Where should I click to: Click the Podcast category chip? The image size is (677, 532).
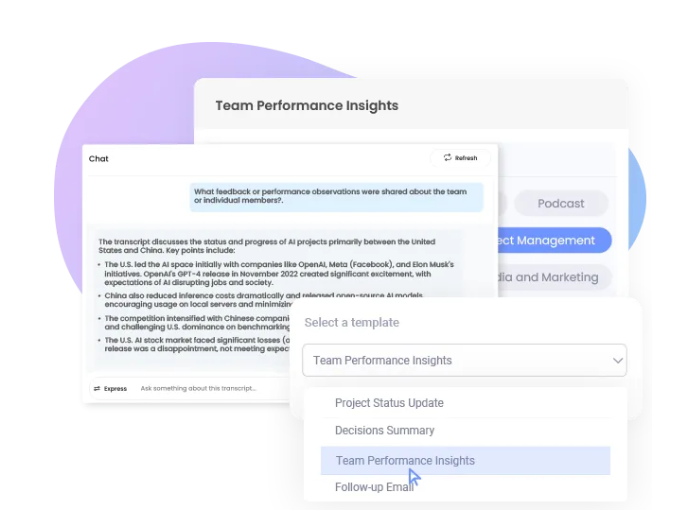click(560, 204)
